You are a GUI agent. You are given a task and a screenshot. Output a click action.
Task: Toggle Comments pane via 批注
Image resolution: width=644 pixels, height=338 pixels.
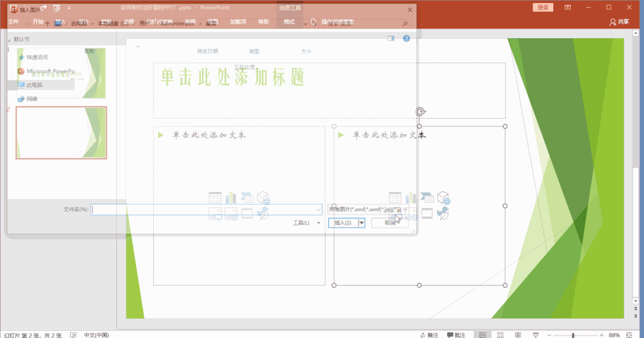456,334
